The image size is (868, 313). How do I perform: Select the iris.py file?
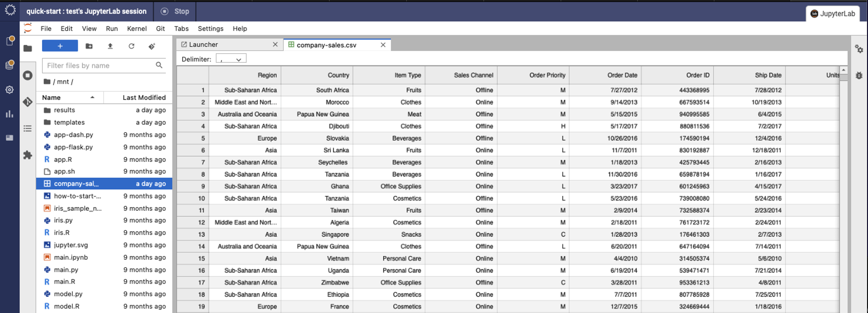tap(104, 220)
